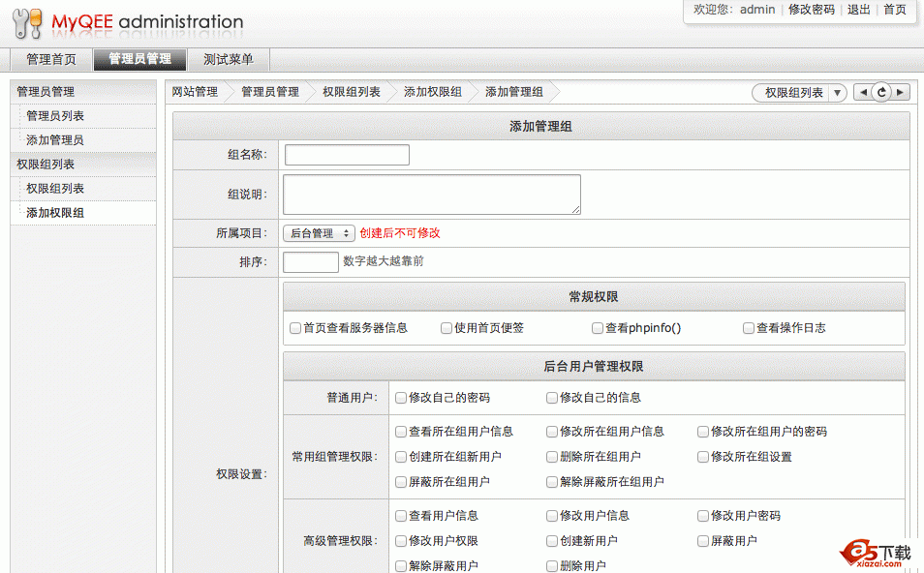The width and height of the screenshot is (924, 573).
Task: Check 创建所在组新用户 permission
Action: pyautogui.click(x=401, y=457)
